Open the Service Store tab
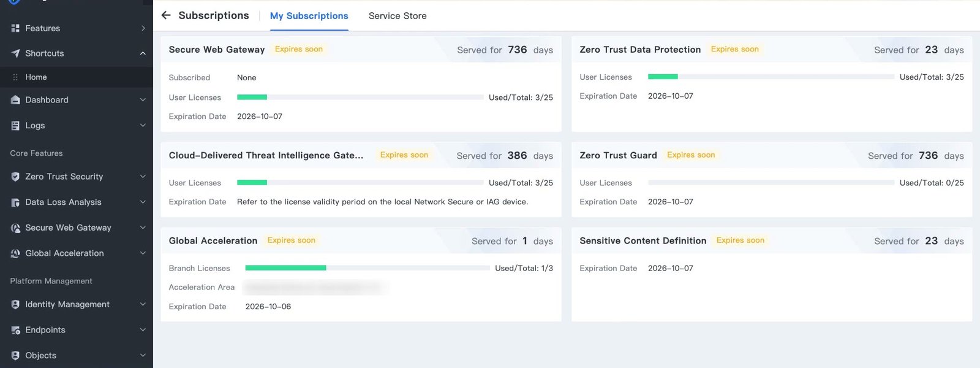This screenshot has width=980, height=368. [x=398, y=16]
